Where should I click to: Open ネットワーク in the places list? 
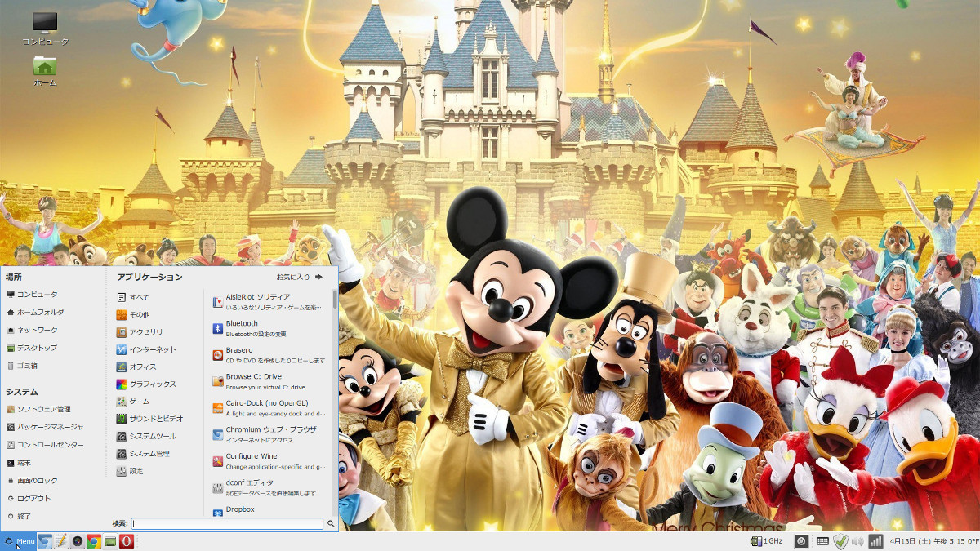point(33,330)
